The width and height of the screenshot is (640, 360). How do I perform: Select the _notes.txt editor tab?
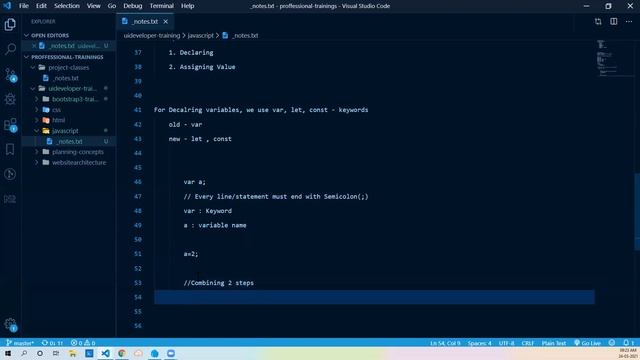click(145, 22)
